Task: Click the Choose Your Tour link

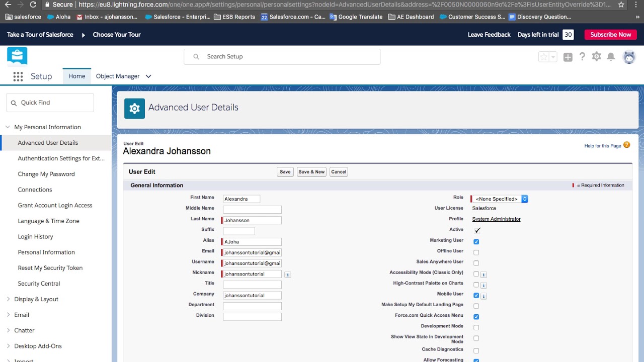Action: point(117,35)
